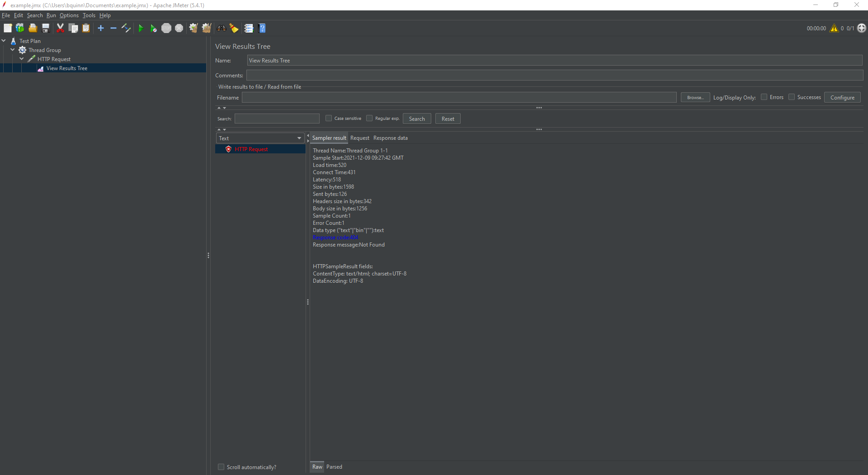Open the Options menu
The height and width of the screenshot is (475, 868).
click(69, 15)
